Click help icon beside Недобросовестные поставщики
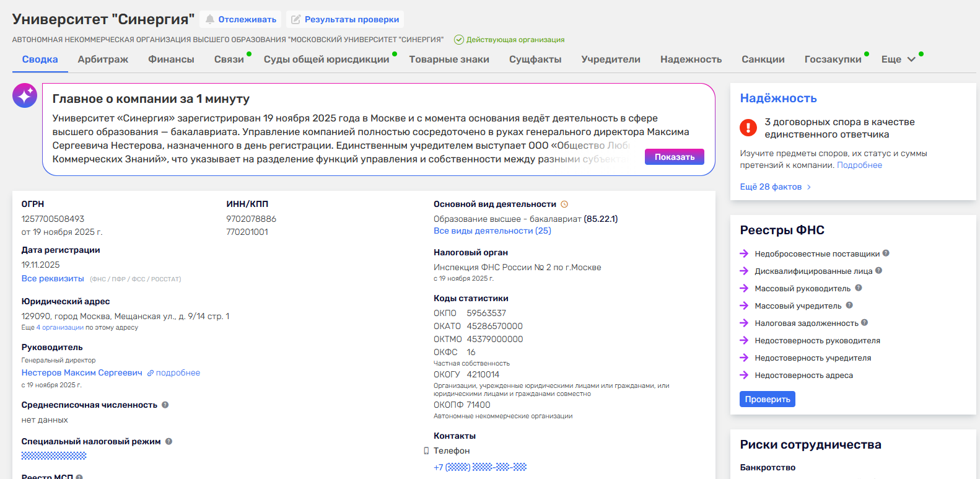This screenshot has width=980, height=479. coord(886,253)
